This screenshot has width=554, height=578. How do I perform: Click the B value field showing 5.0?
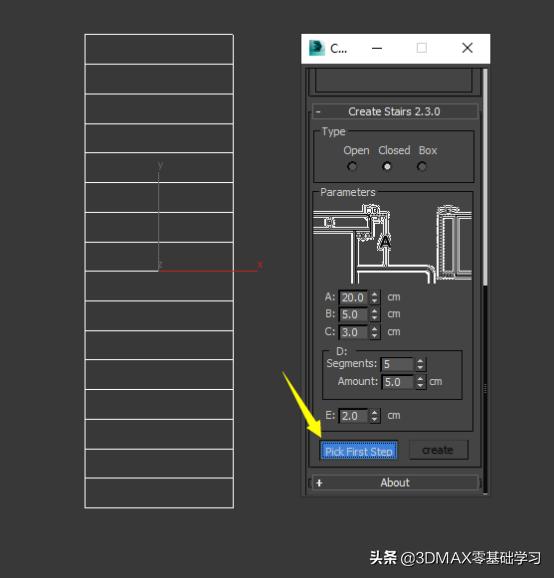pyautogui.click(x=353, y=314)
